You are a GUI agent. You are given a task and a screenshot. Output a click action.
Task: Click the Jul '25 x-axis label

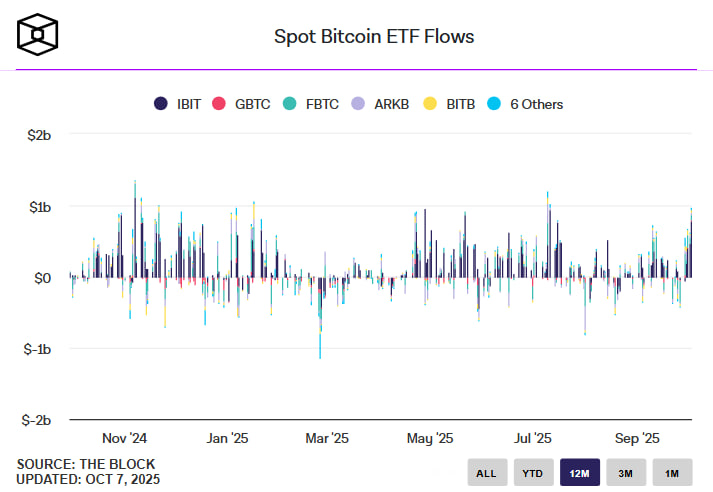(x=532, y=438)
